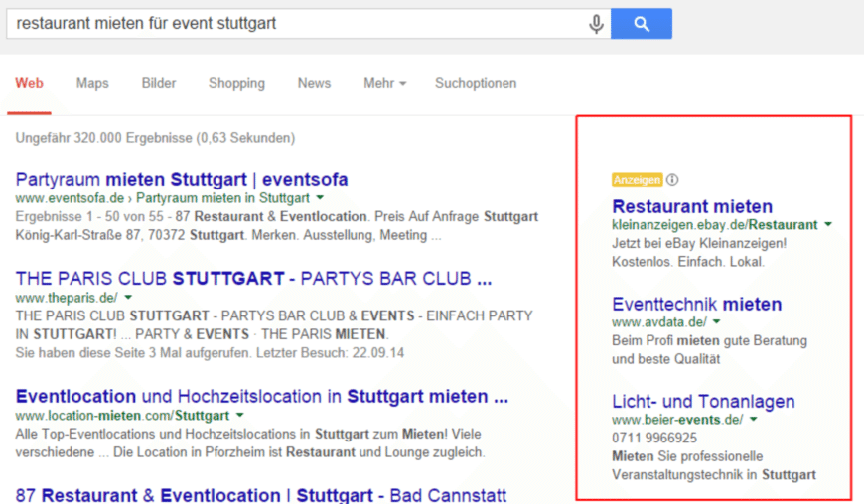Switch to the Shopping tab

(236, 83)
